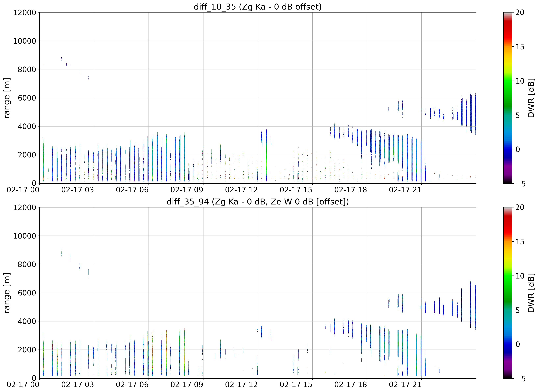
Task: Click "4000" y-tick in diff_35_94 plot
Action: tap(27, 321)
